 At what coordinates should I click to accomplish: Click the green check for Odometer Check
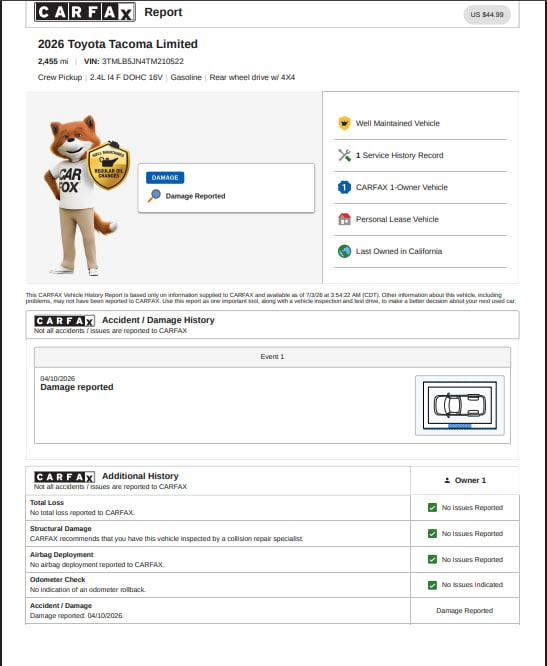pyautogui.click(x=432, y=585)
